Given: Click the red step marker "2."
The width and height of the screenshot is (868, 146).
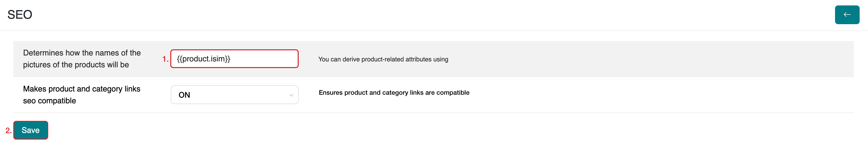Looking at the screenshot, I should coord(8,130).
